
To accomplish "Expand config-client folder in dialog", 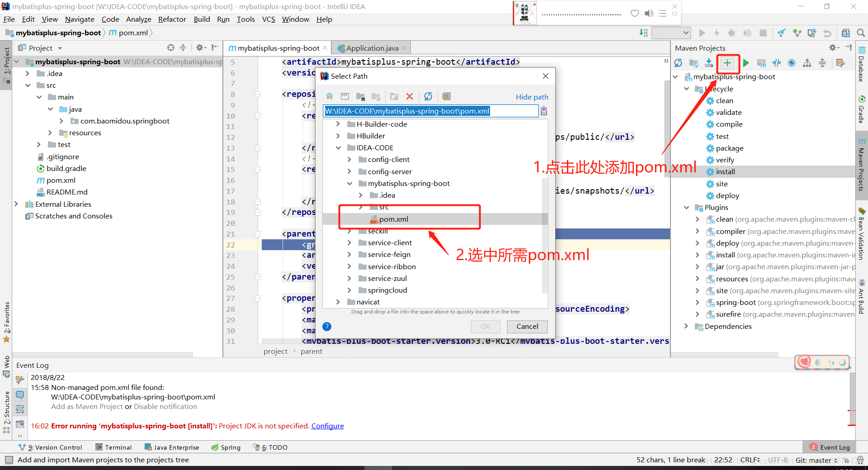I will 349,160.
